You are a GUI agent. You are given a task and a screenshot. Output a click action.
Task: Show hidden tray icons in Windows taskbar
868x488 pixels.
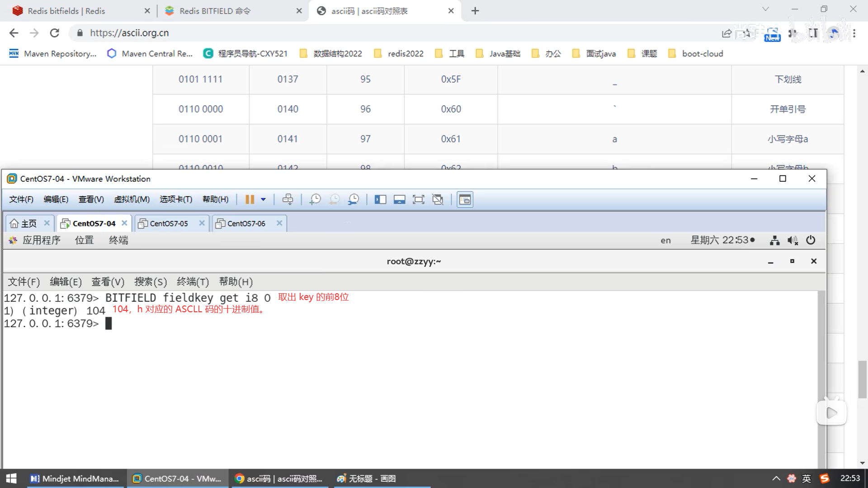click(776, 479)
